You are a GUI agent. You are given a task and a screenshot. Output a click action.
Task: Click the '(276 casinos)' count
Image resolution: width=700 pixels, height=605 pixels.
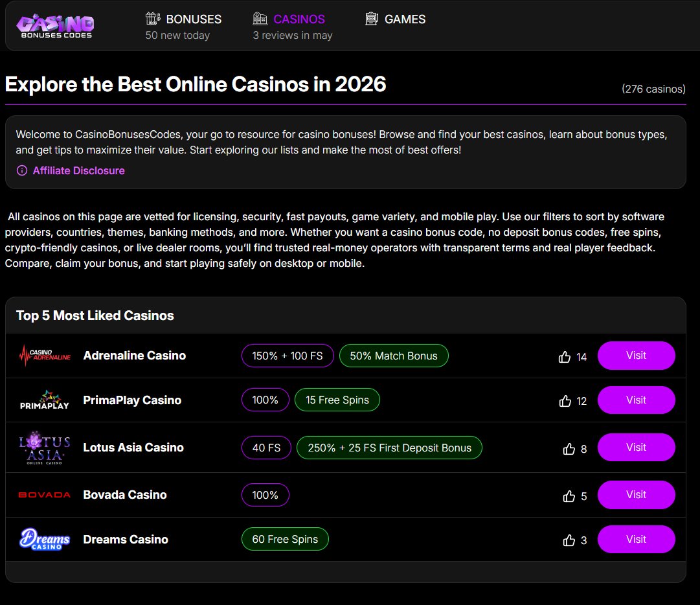click(653, 89)
